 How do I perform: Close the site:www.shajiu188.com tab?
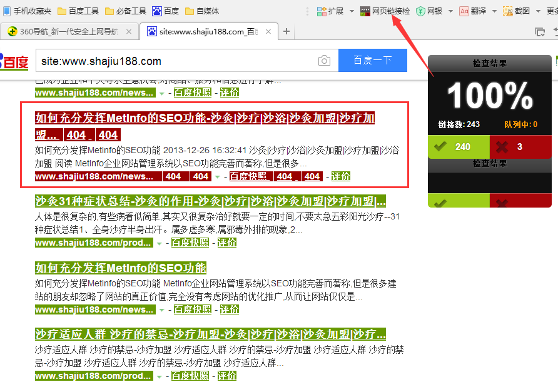[x=268, y=32]
